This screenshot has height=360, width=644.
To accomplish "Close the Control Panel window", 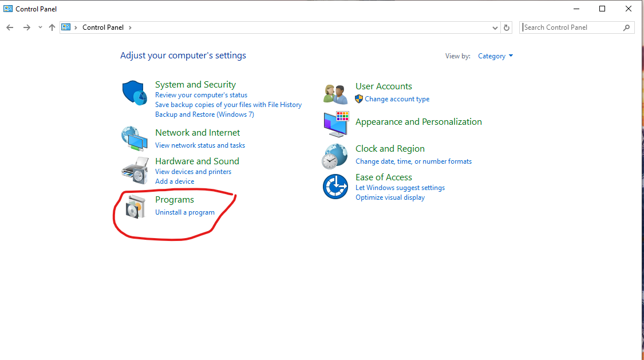I will (x=629, y=9).
